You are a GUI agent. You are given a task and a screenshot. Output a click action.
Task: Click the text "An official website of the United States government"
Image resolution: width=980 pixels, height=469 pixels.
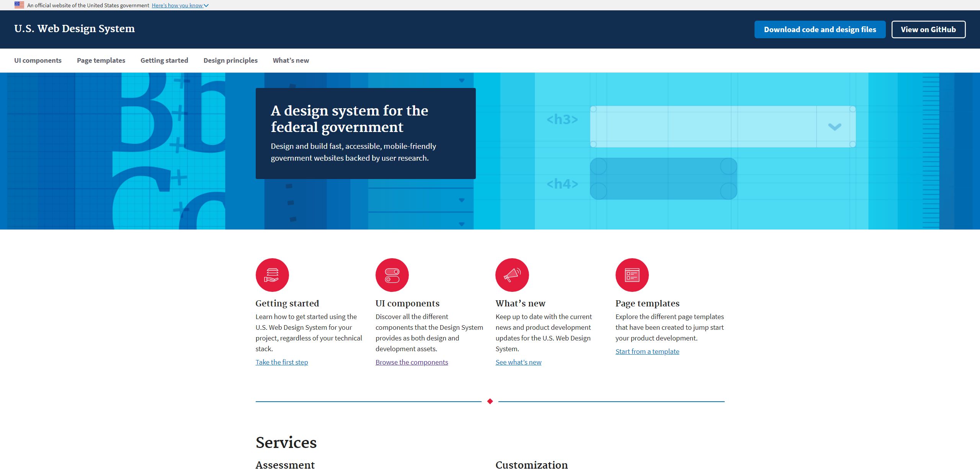(x=88, y=5)
